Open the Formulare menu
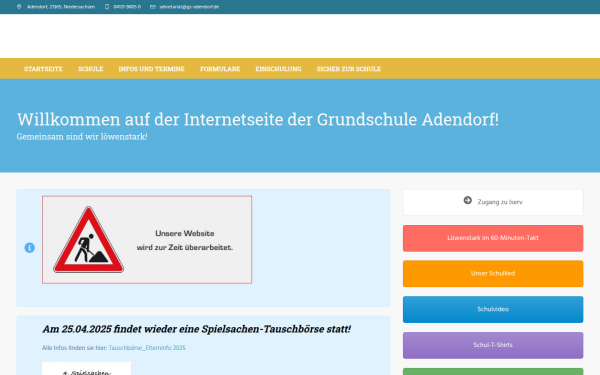The width and height of the screenshot is (600, 375). pyautogui.click(x=220, y=69)
